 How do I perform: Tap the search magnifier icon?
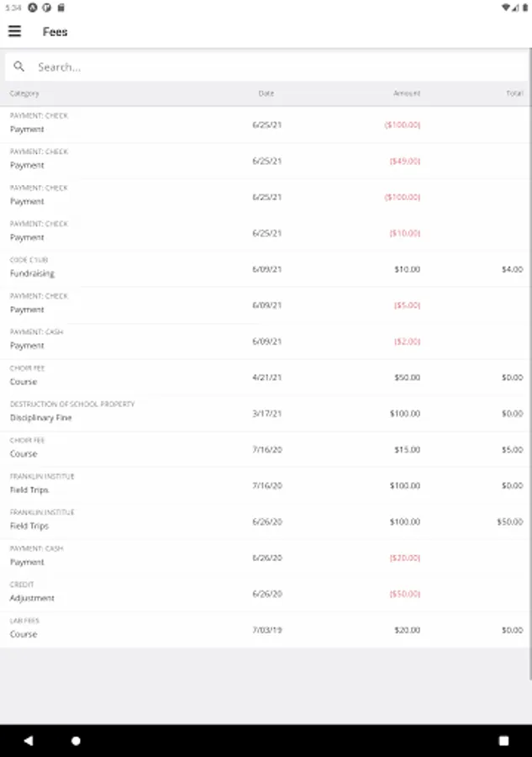click(19, 66)
